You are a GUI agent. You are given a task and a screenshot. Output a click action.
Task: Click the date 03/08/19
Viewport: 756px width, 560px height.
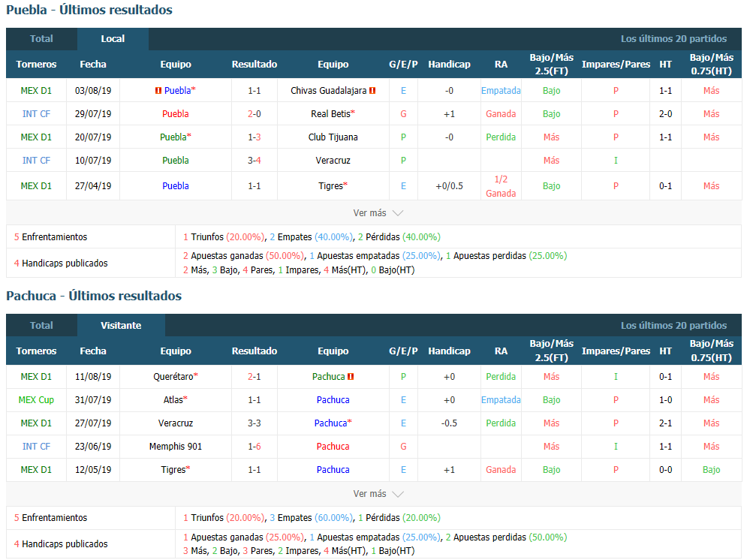(93, 91)
